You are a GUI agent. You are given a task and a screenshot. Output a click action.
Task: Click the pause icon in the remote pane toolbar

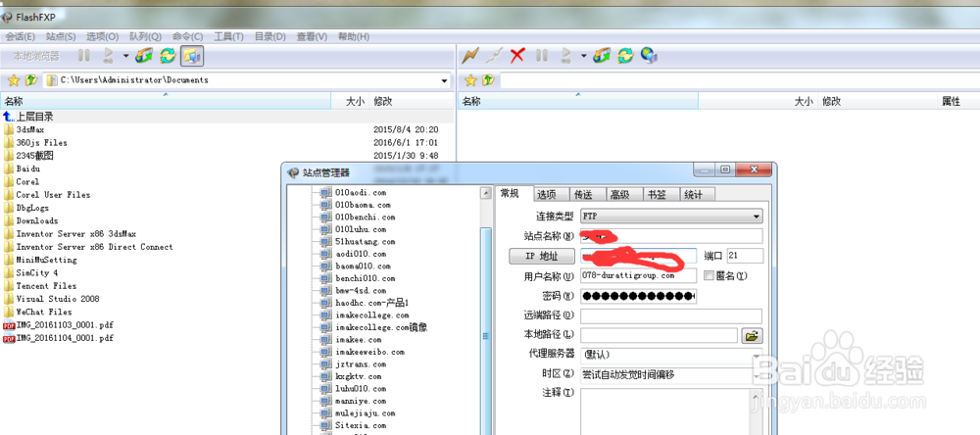point(541,56)
